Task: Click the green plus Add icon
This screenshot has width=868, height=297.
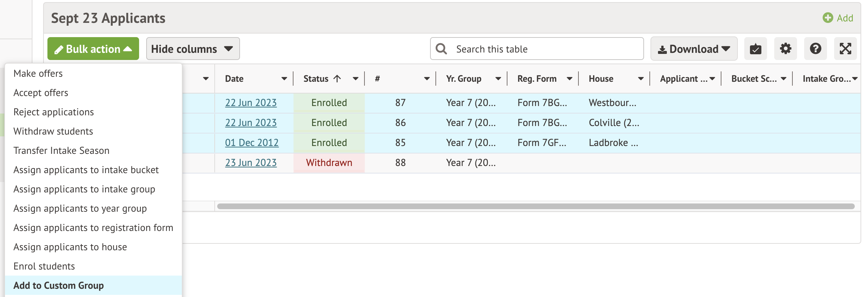Action: pyautogui.click(x=828, y=18)
